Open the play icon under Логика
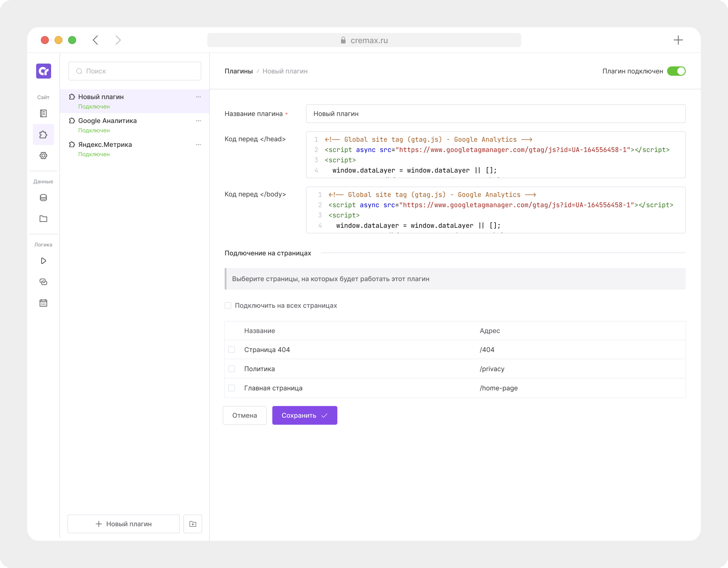The height and width of the screenshot is (568, 728). pyautogui.click(x=43, y=261)
